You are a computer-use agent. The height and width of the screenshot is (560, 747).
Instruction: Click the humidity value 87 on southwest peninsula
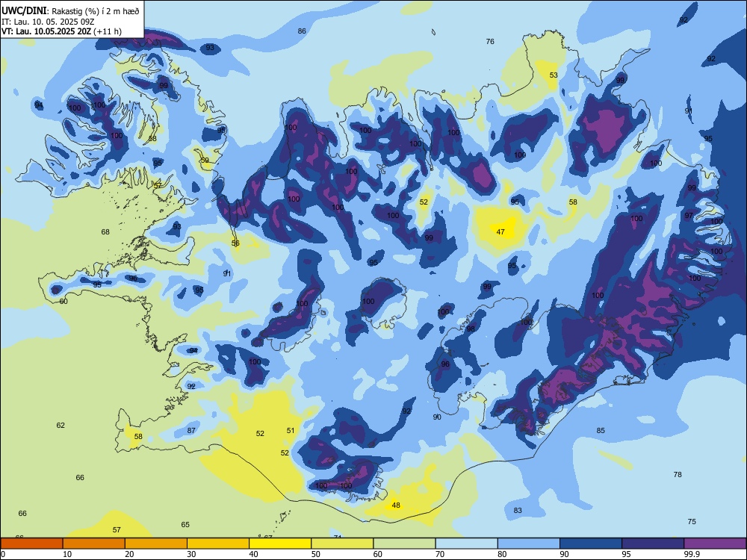191,431
